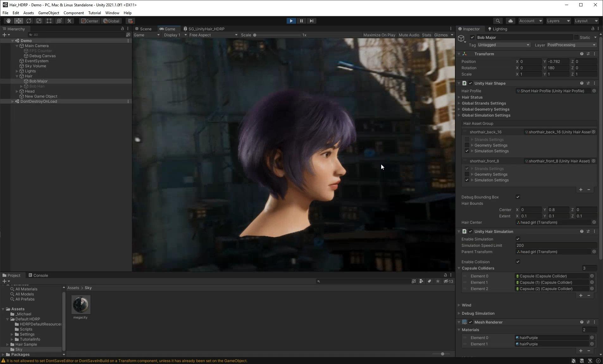This screenshot has width=603, height=364.
Task: Open the Layers dropdown
Action: pyautogui.click(x=558, y=21)
